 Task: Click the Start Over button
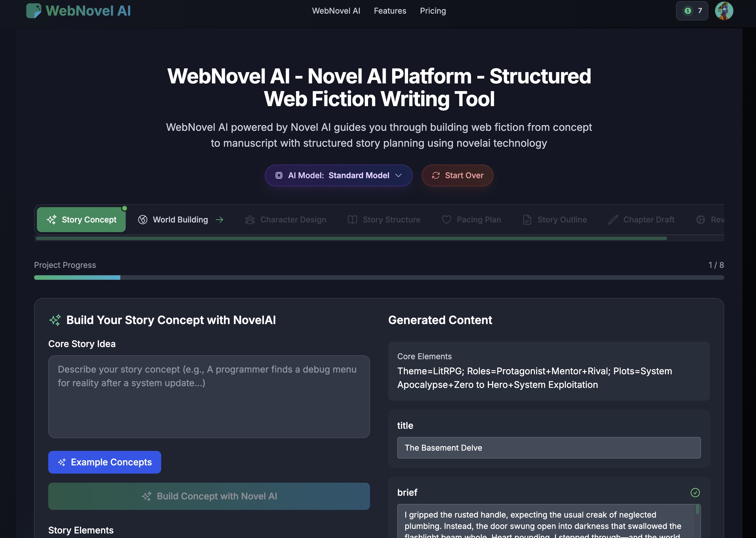(x=457, y=175)
